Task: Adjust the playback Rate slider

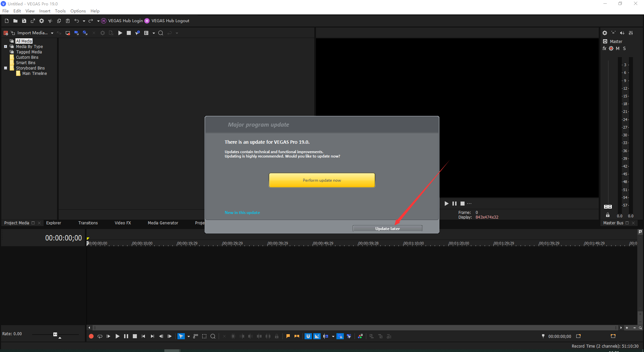Action: pyautogui.click(x=55, y=334)
